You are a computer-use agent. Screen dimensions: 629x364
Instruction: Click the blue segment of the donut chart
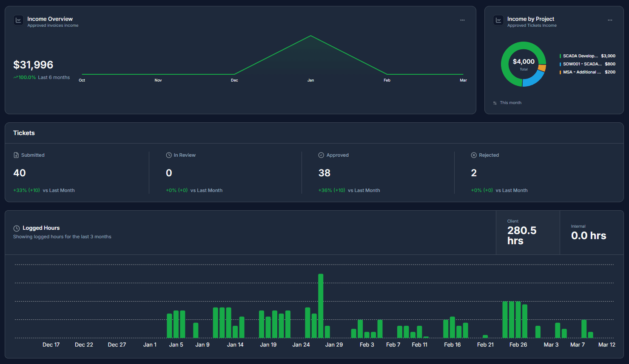pos(534,79)
